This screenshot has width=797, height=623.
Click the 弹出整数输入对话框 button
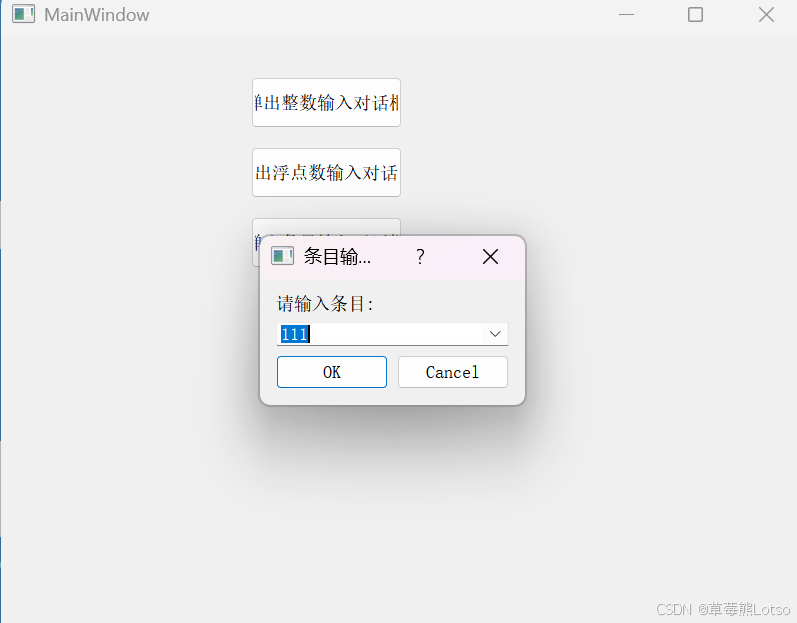(326, 103)
